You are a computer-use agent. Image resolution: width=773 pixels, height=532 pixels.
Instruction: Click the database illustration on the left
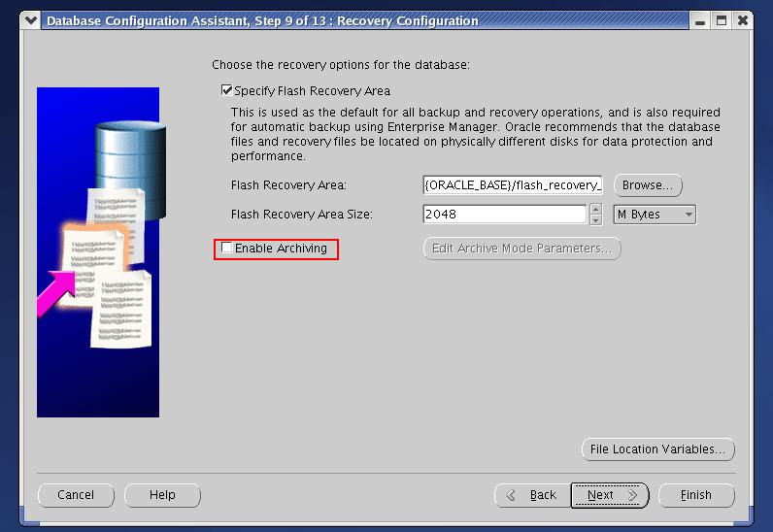tap(98, 252)
